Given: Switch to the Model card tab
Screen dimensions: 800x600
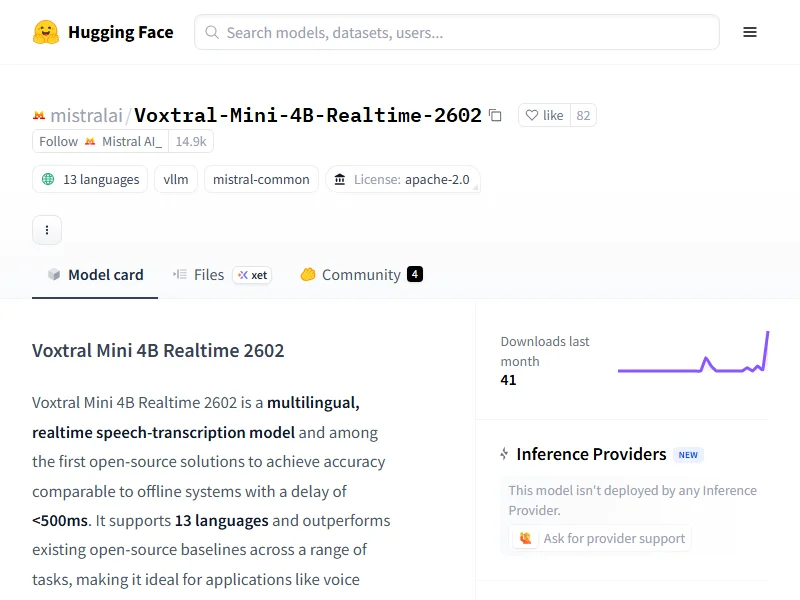Looking at the screenshot, I should tap(95, 275).
